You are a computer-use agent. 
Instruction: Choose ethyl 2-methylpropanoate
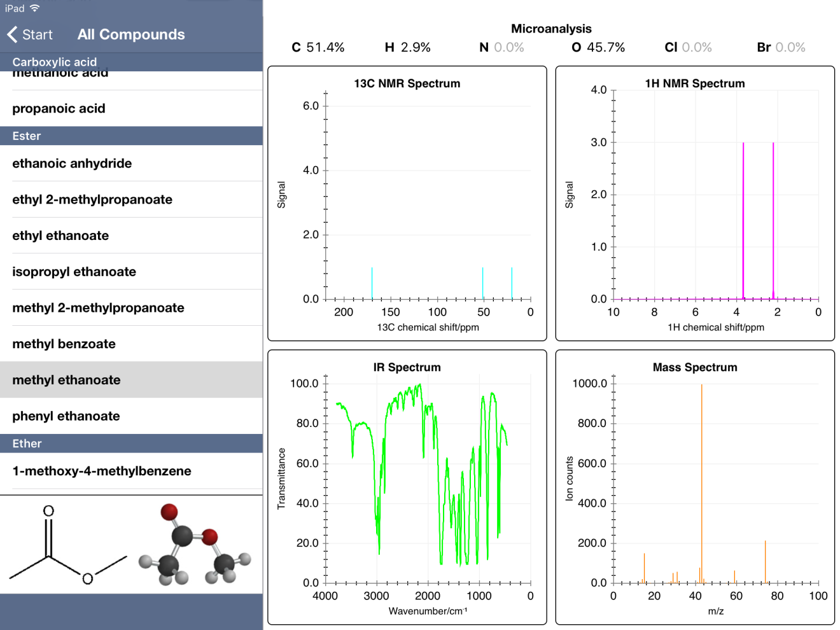tap(131, 200)
